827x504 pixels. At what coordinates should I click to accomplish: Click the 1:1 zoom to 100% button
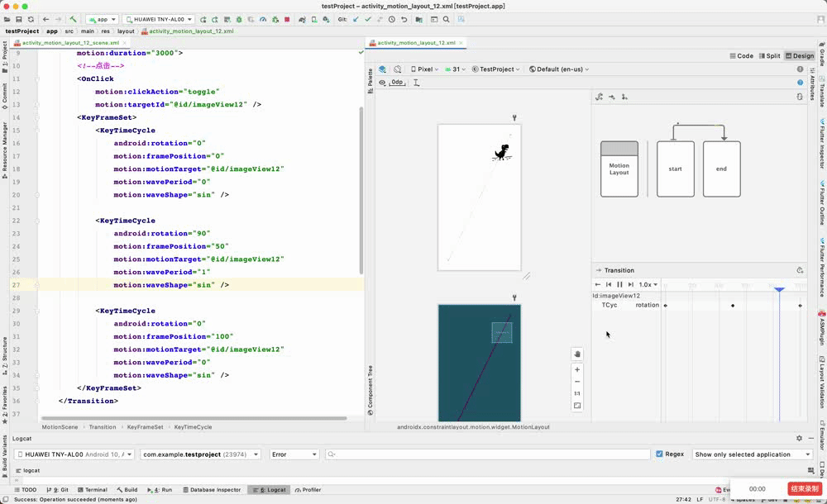[577, 394]
